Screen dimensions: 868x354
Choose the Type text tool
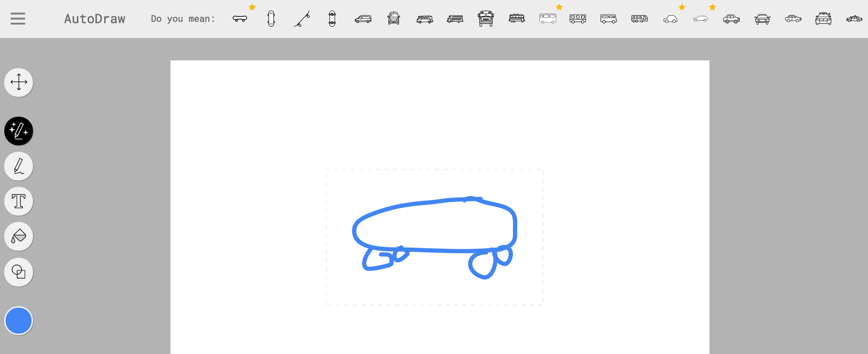coord(19,201)
